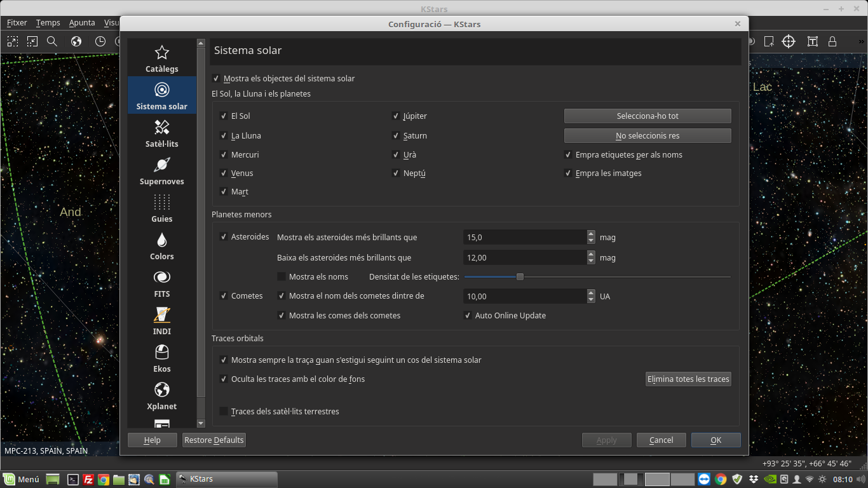Increase the comet distance 10,00 UA value
The image size is (868, 488).
[591, 293]
